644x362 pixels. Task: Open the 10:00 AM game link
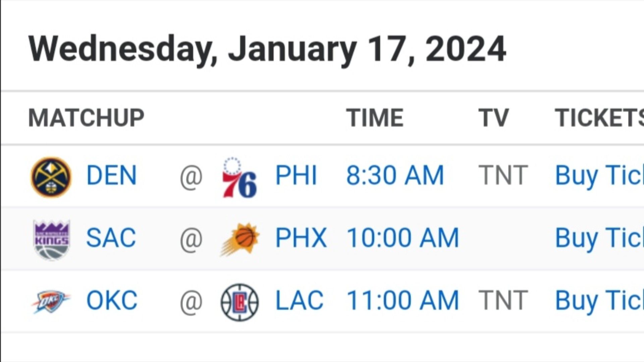(x=403, y=238)
